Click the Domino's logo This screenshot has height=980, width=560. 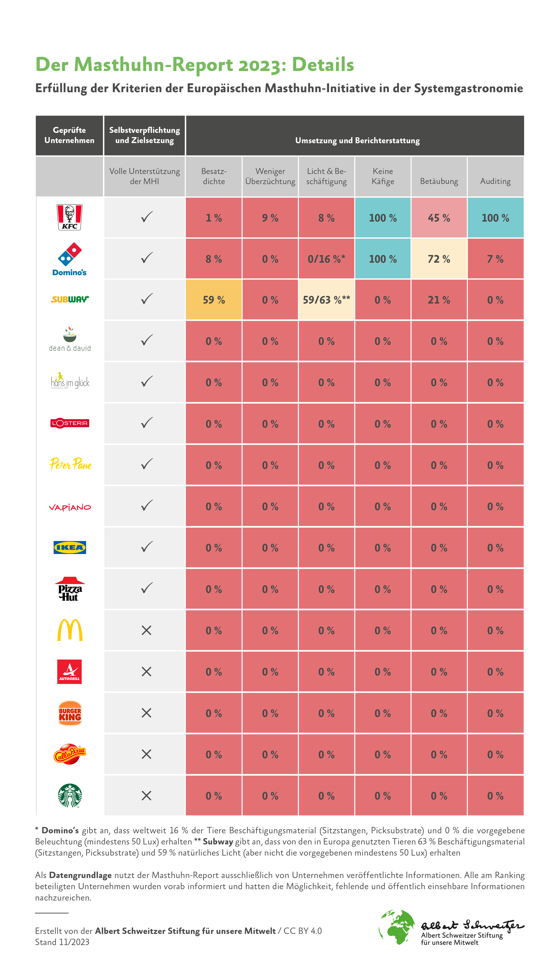tap(70, 259)
